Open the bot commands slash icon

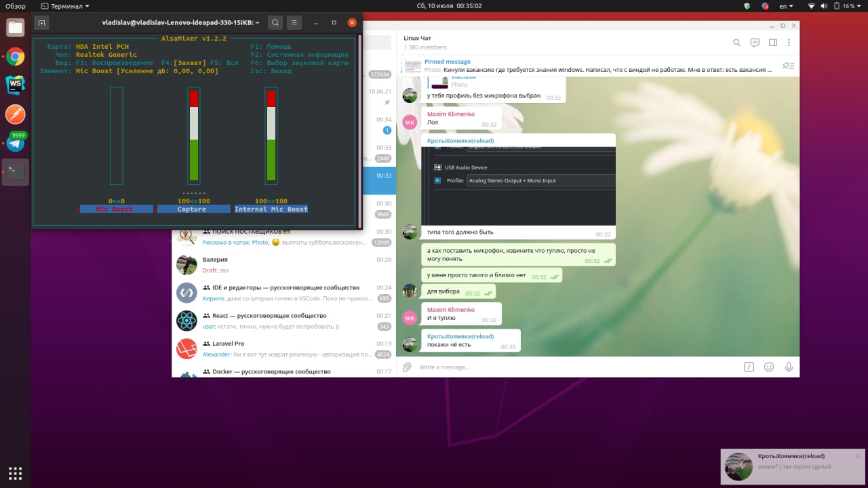749,367
